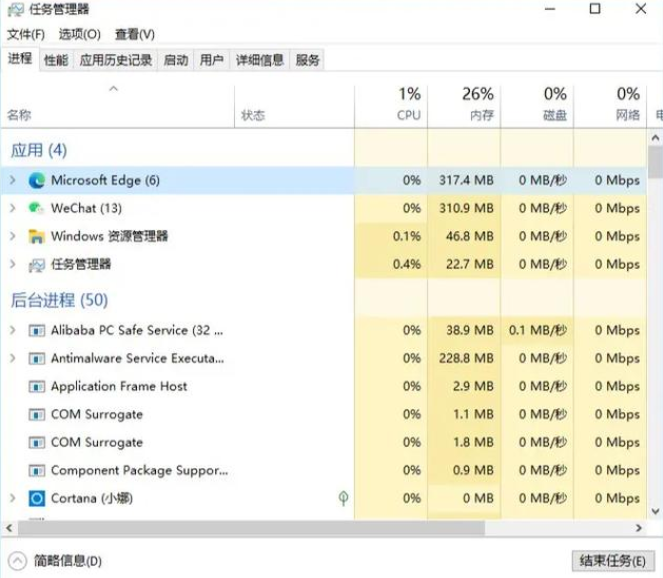This screenshot has width=663, height=578.
Task: Sort by the 磁盘 column header
Action: [537, 106]
